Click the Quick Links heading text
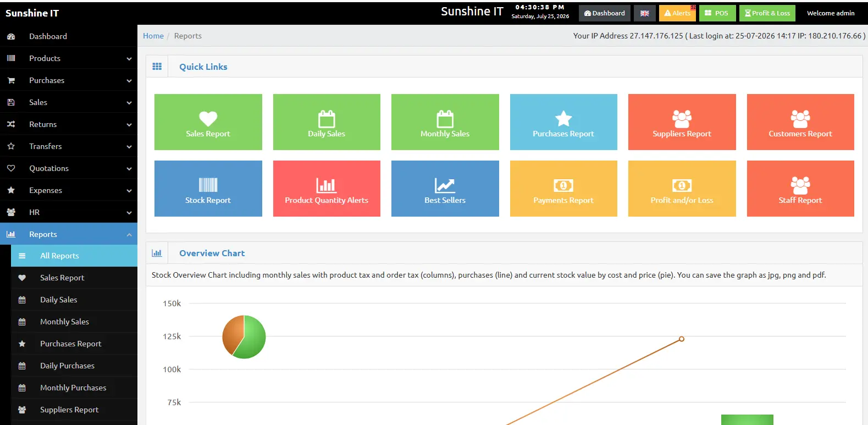 (203, 67)
